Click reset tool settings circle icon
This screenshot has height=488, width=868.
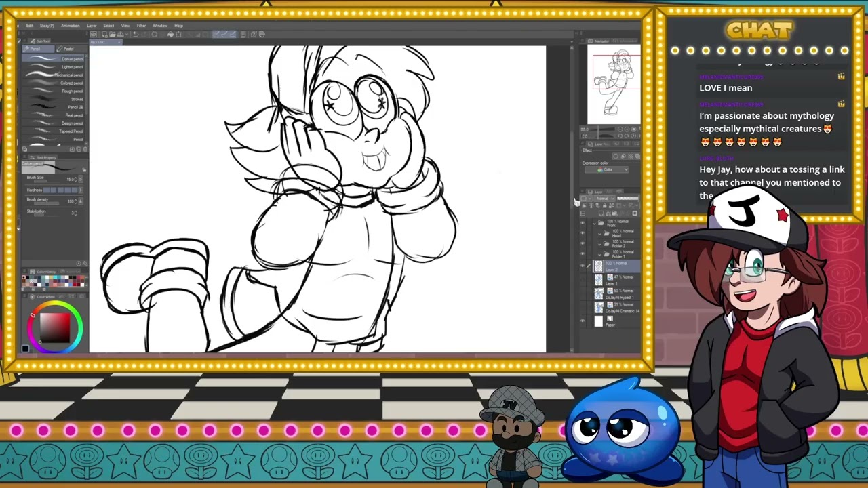click(79, 264)
